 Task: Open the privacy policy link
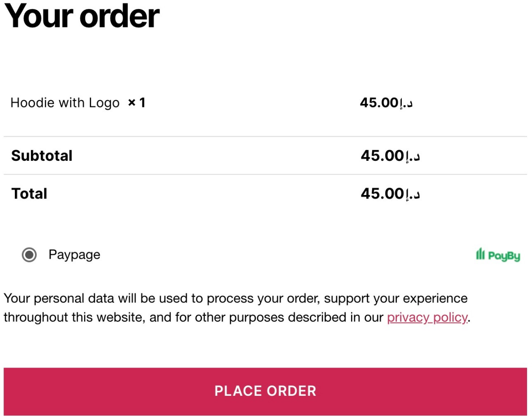427,318
